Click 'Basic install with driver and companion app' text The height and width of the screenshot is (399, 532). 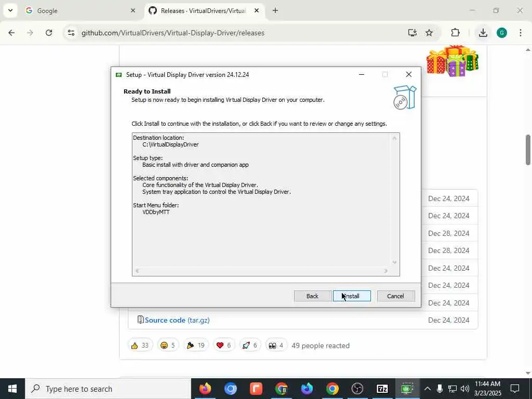coord(195,165)
